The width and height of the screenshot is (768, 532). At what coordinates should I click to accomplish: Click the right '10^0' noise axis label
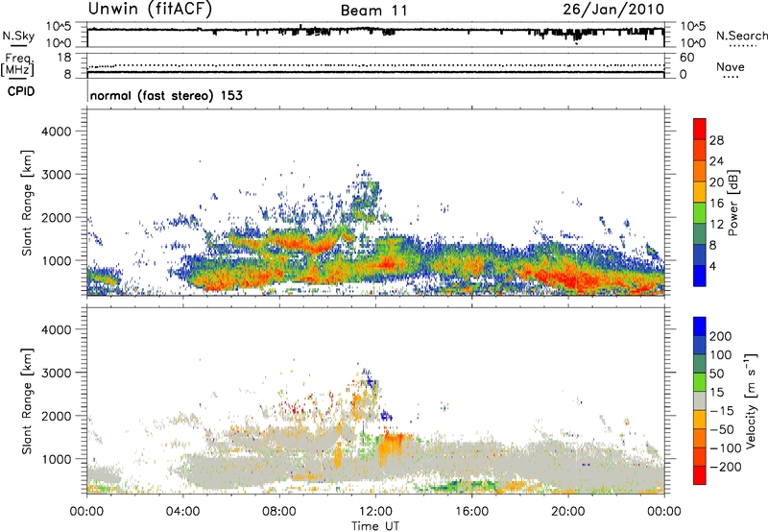click(692, 43)
